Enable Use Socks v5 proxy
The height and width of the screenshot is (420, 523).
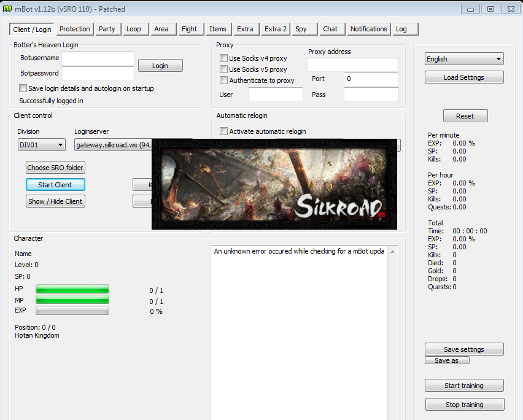[x=223, y=69]
